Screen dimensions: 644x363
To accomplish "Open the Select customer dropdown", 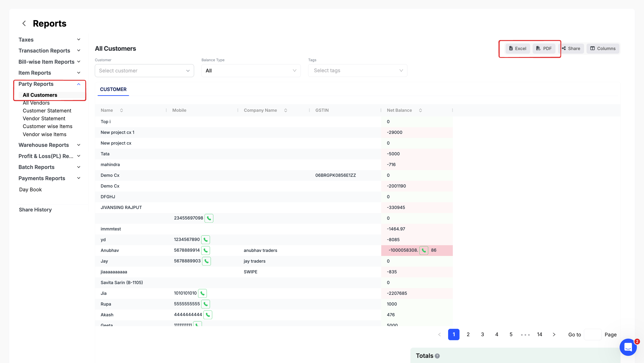I will [144, 71].
